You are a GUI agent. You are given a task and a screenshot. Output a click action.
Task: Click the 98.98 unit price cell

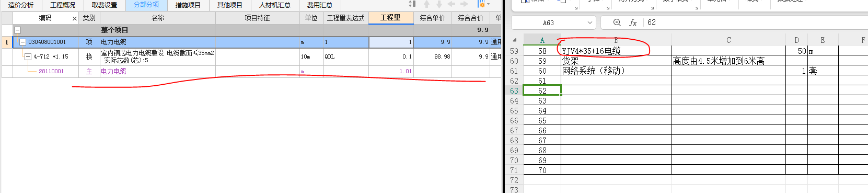(433, 56)
